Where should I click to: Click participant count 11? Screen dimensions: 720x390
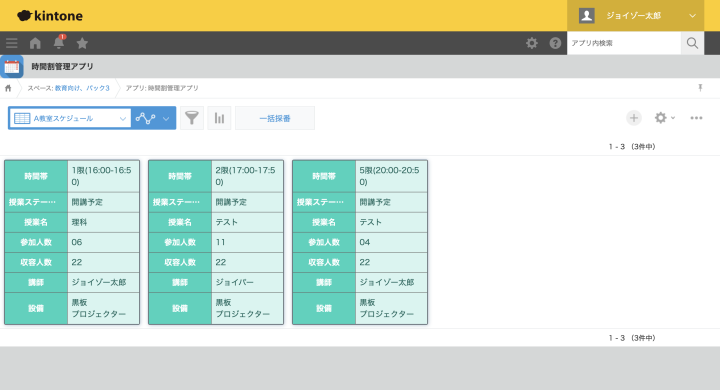220,242
